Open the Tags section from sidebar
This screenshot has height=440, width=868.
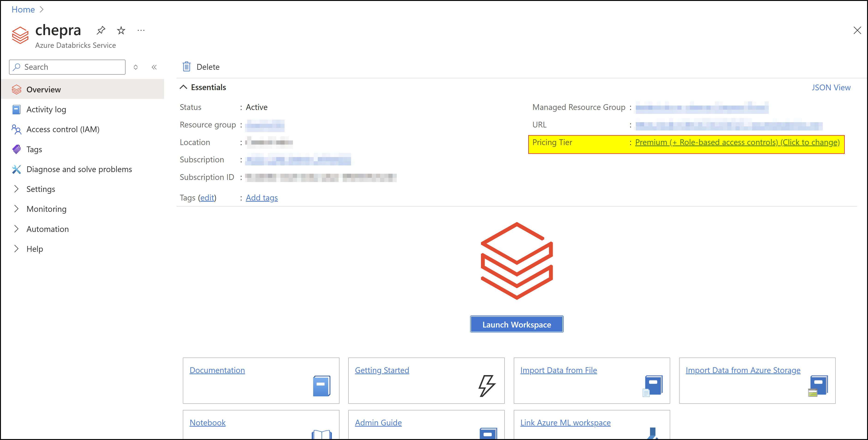pyautogui.click(x=34, y=149)
